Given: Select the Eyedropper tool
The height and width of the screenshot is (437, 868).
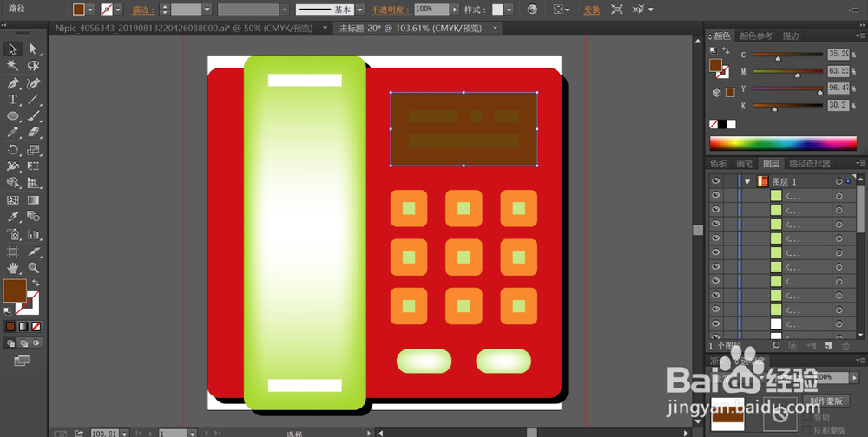Looking at the screenshot, I should coord(13,216).
